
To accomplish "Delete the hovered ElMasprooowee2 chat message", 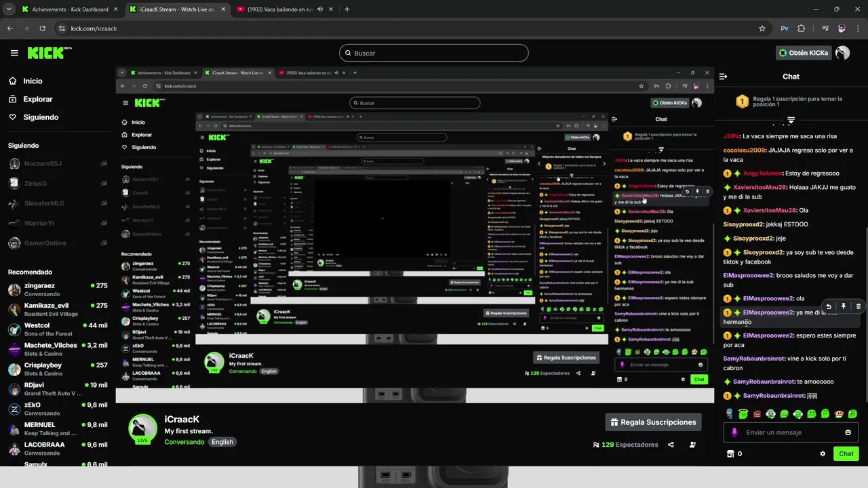I will [859, 306].
